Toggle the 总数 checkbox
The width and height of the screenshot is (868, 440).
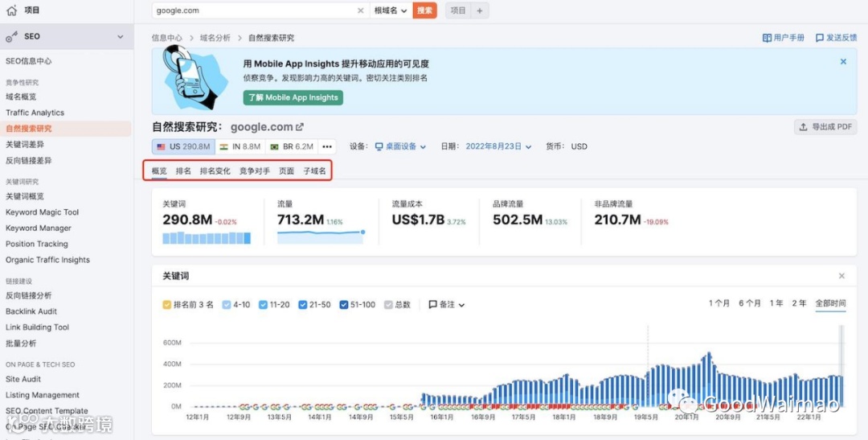point(388,305)
